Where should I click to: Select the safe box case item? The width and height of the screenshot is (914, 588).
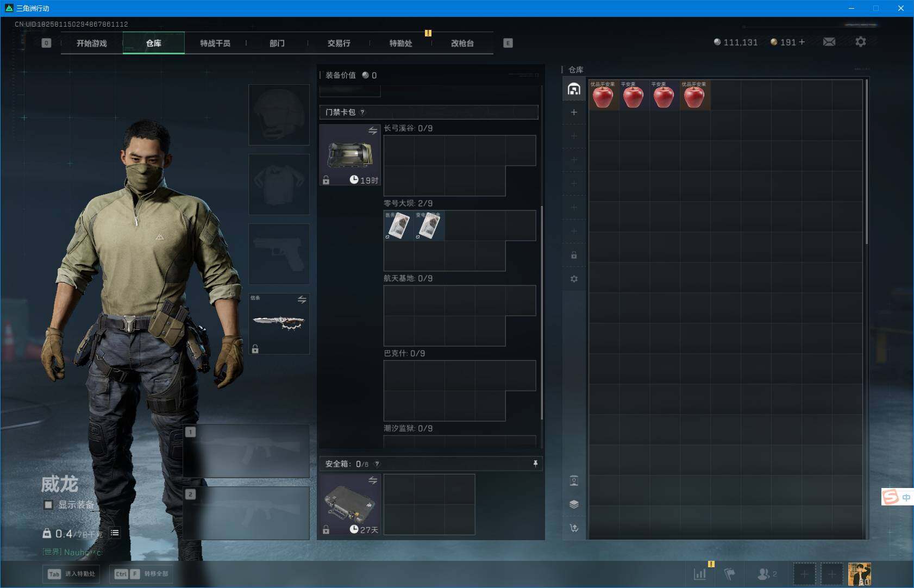(350, 504)
